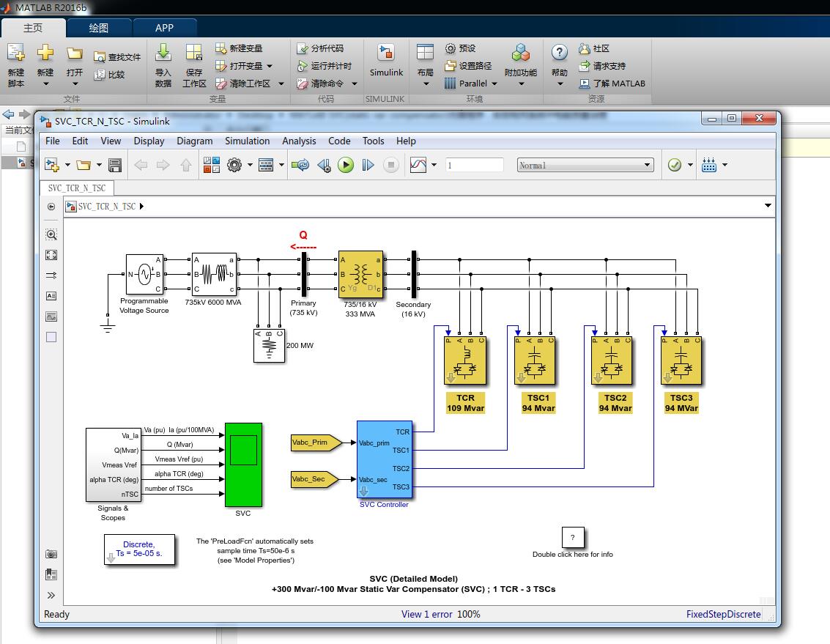Click the Annotation text palette icon
This screenshot has height=644, width=830.
[51, 296]
